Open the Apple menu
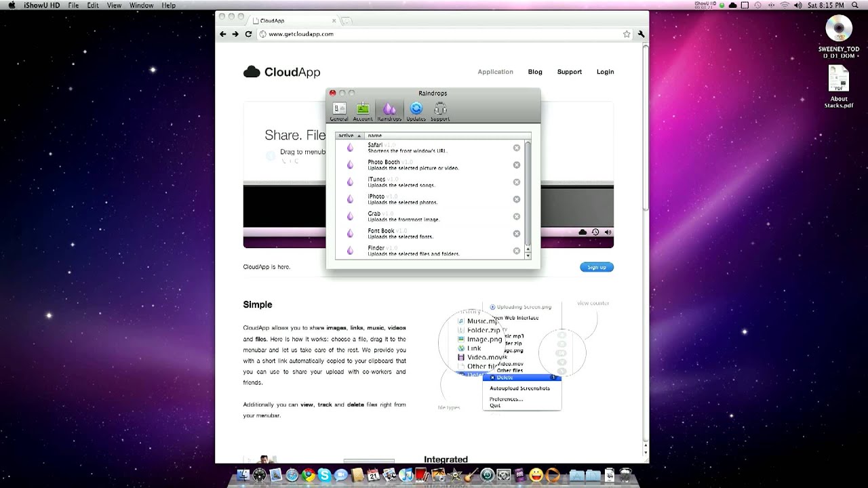Viewport: 868px width, 488px height. click(12, 5)
